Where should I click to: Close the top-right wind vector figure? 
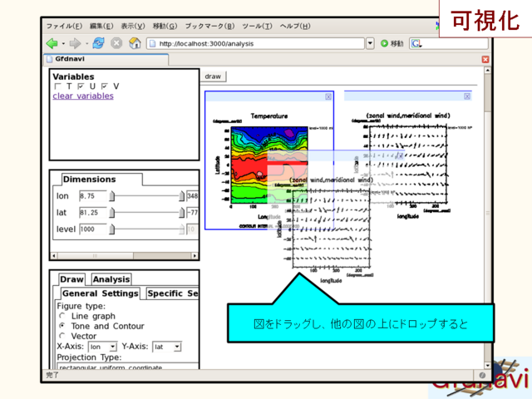[467, 96]
